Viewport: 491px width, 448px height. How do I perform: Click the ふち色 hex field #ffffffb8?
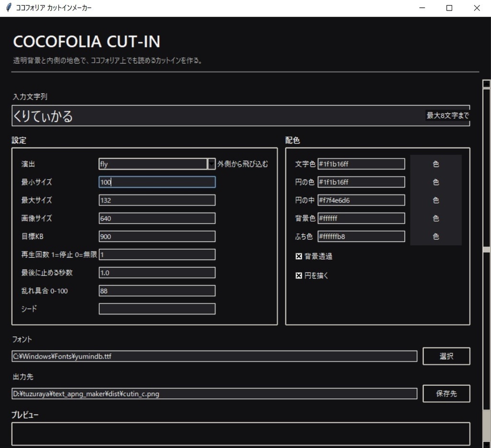pyautogui.click(x=361, y=237)
